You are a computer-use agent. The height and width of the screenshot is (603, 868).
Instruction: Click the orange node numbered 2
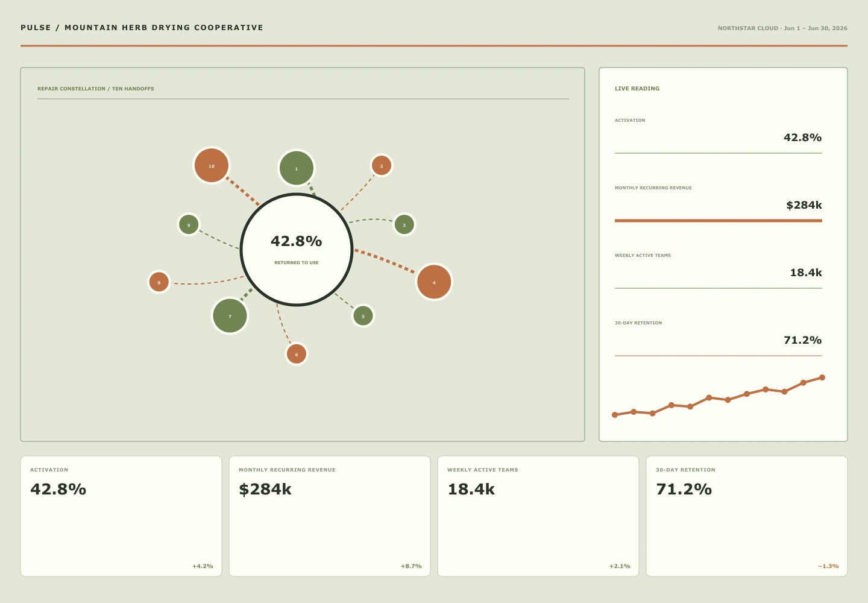(x=382, y=165)
